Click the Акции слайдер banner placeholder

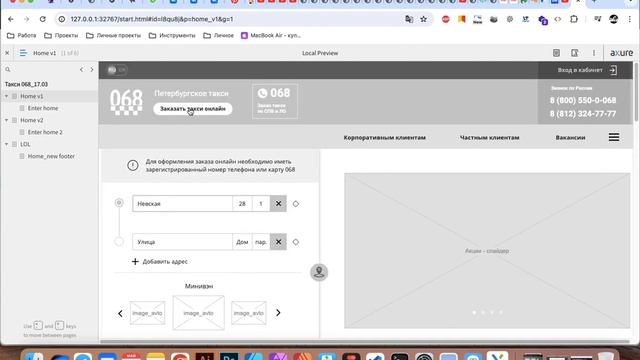click(x=487, y=251)
